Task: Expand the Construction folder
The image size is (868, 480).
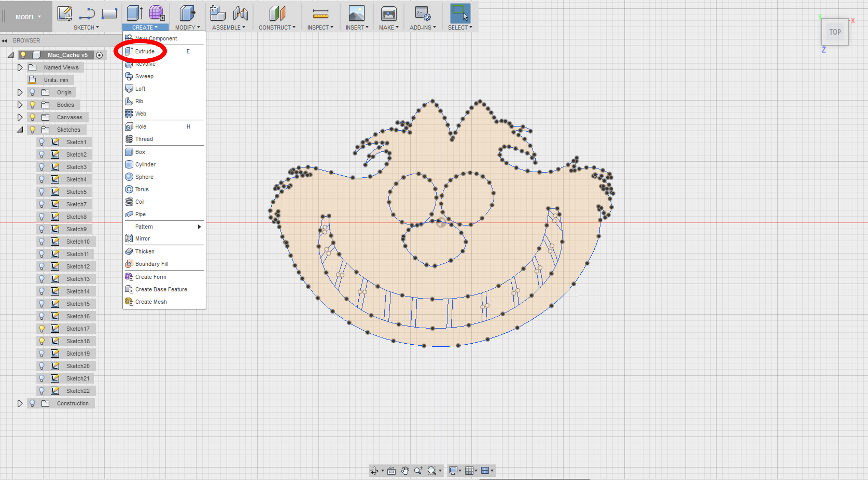Action: point(20,403)
